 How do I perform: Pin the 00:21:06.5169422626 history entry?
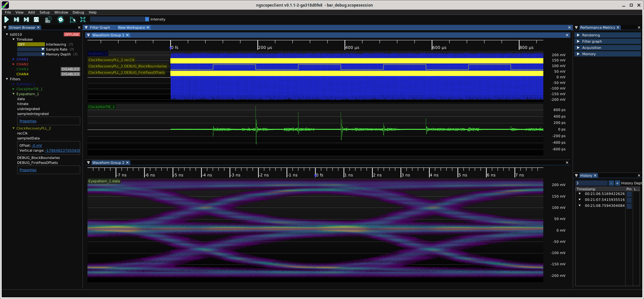(629, 194)
